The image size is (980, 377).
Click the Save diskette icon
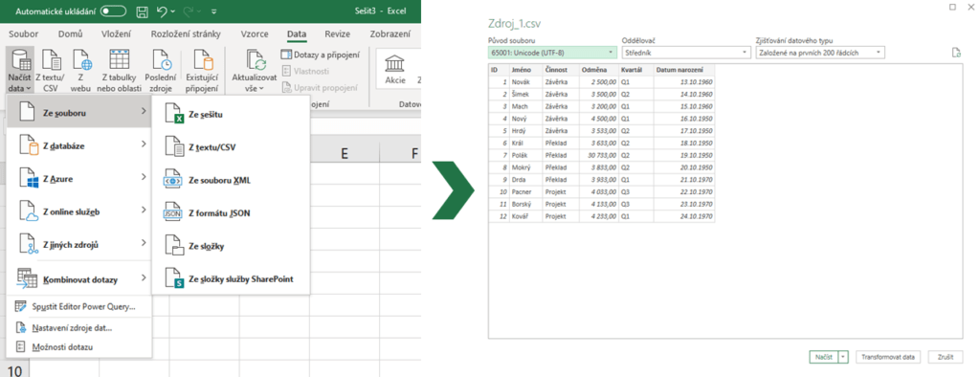(x=142, y=11)
